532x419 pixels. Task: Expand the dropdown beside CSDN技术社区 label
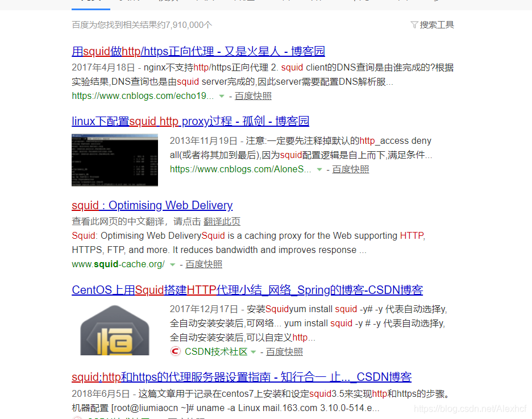click(253, 352)
